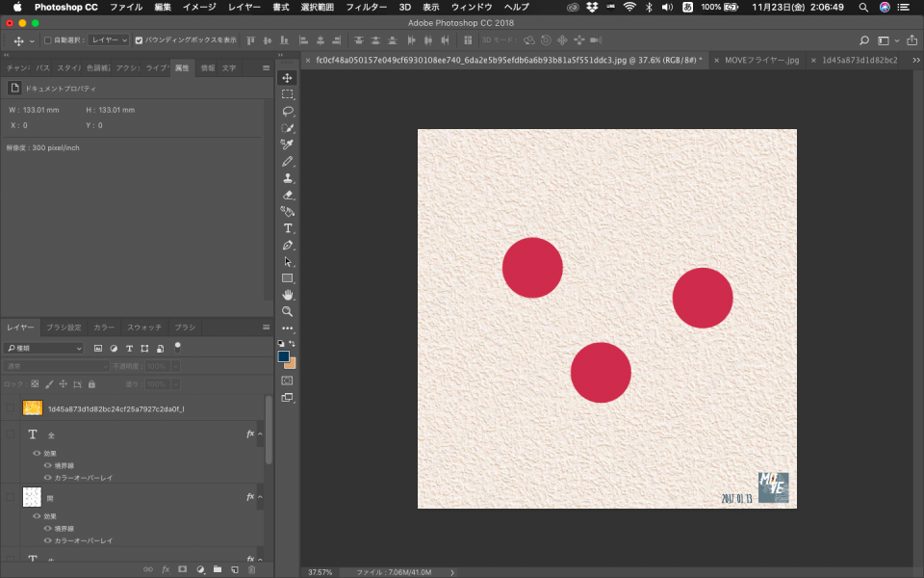Click the delete layer trash icon
This screenshot has height=578, width=924.
tap(251, 569)
